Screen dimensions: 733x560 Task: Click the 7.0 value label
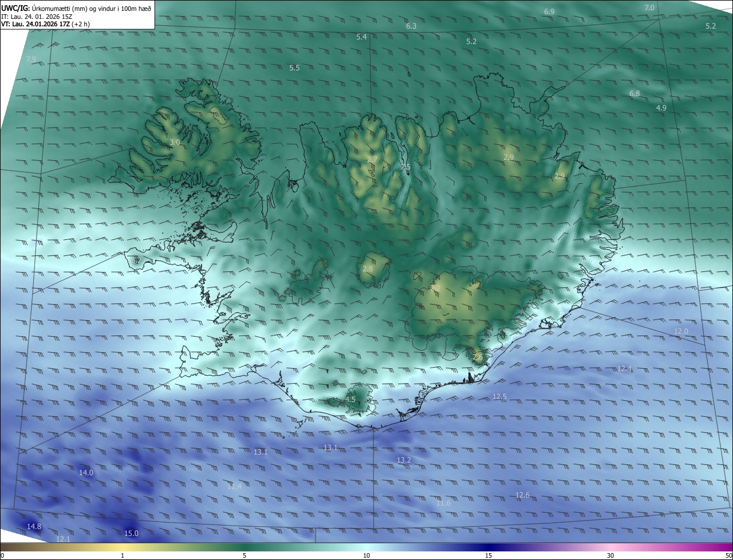(649, 7)
